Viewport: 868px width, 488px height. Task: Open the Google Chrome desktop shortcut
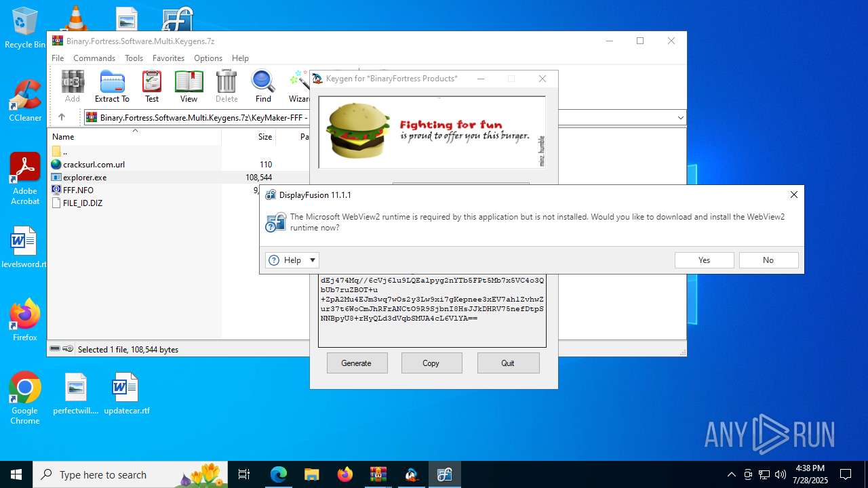(x=25, y=399)
